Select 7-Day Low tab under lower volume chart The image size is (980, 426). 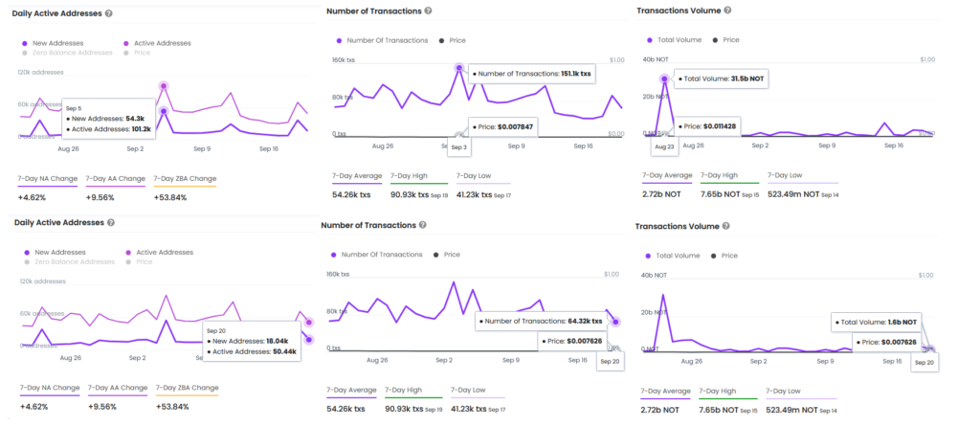(x=801, y=392)
